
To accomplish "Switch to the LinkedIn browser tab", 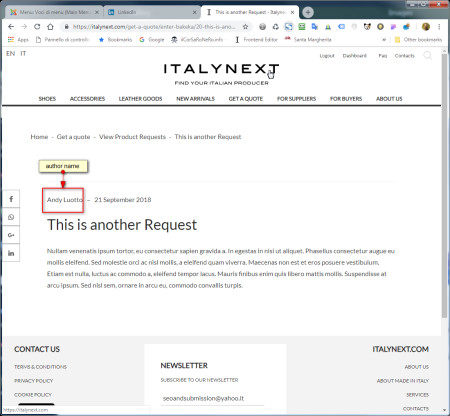I will click(x=152, y=12).
